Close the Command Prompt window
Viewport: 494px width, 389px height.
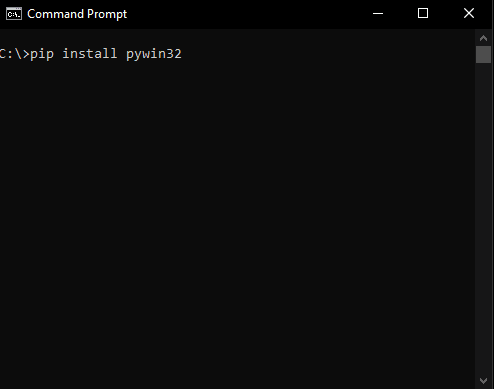(x=469, y=14)
